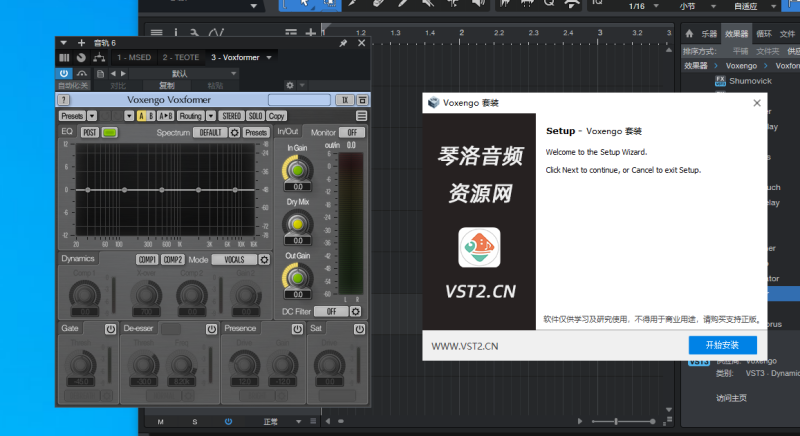Toggle plugin power button in header
The image size is (800, 436).
point(64,73)
